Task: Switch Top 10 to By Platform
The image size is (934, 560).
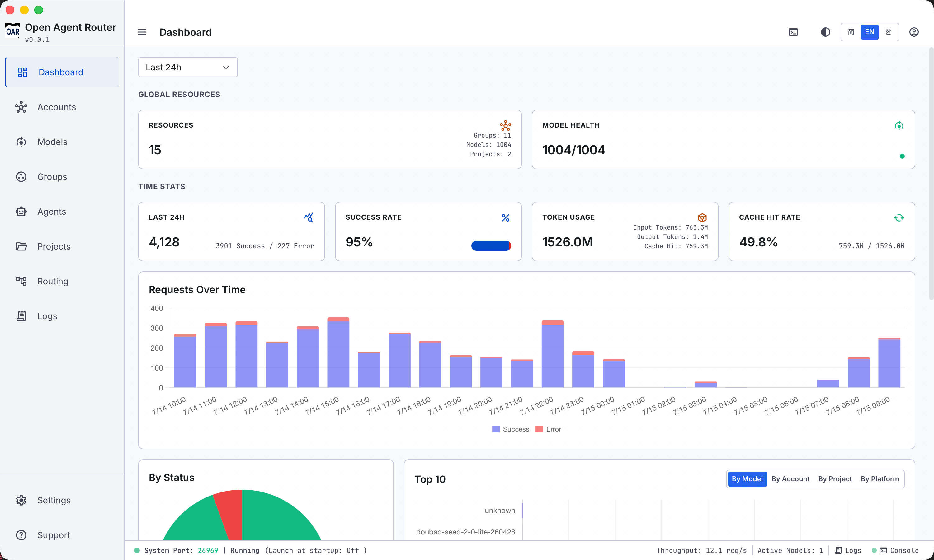Action: [x=880, y=479]
